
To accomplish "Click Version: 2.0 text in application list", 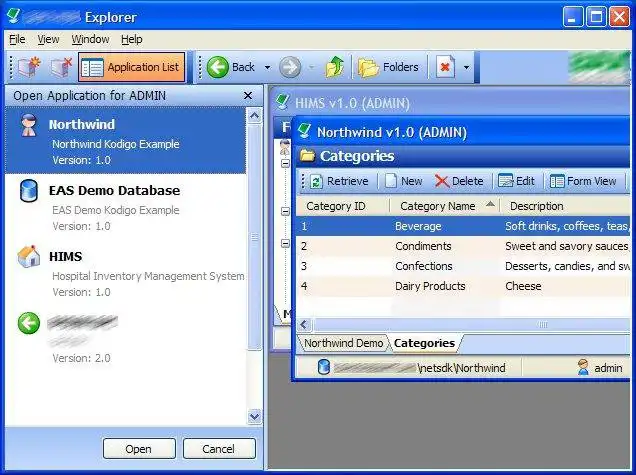I will [82, 358].
